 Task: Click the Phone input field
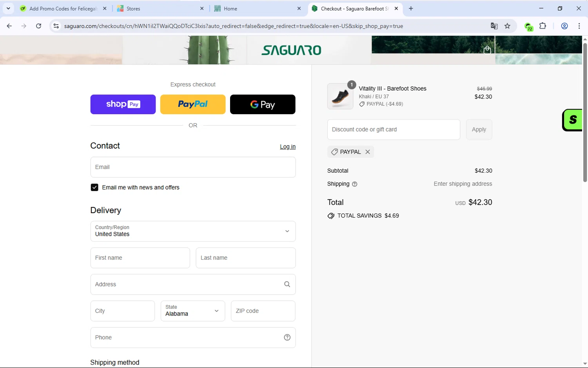193,337
